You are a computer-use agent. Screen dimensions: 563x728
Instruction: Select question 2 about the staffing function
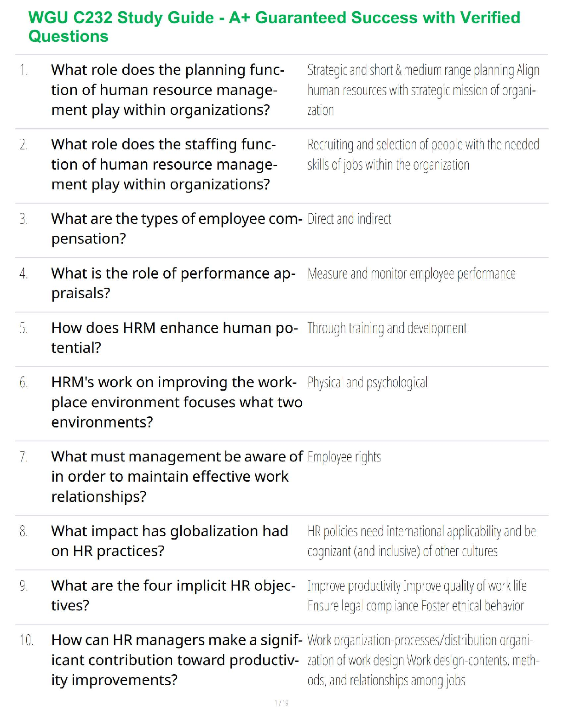point(164,165)
